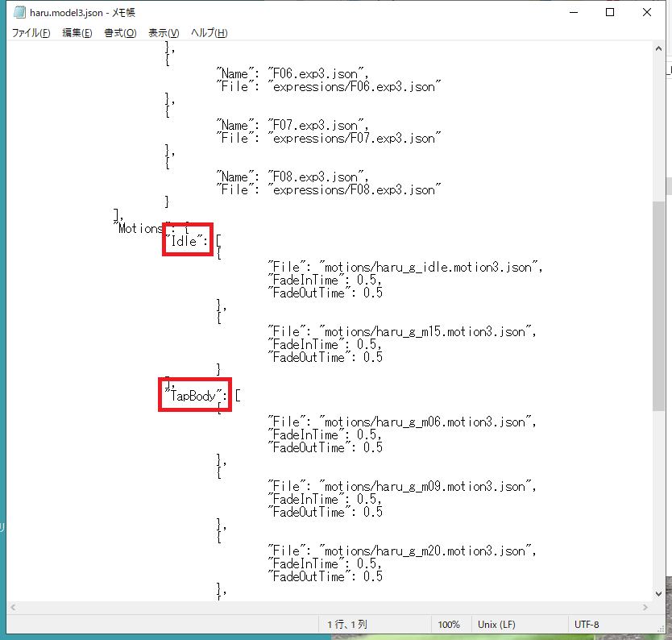Click the 100% zoom status entry
672x640 pixels.
click(x=449, y=625)
